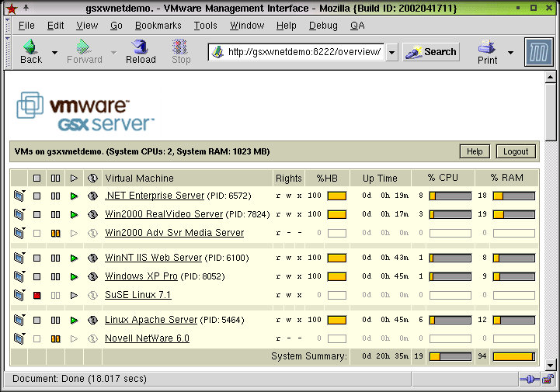560x392 pixels.
Task: Click the Logout button
Action: pyautogui.click(x=516, y=151)
